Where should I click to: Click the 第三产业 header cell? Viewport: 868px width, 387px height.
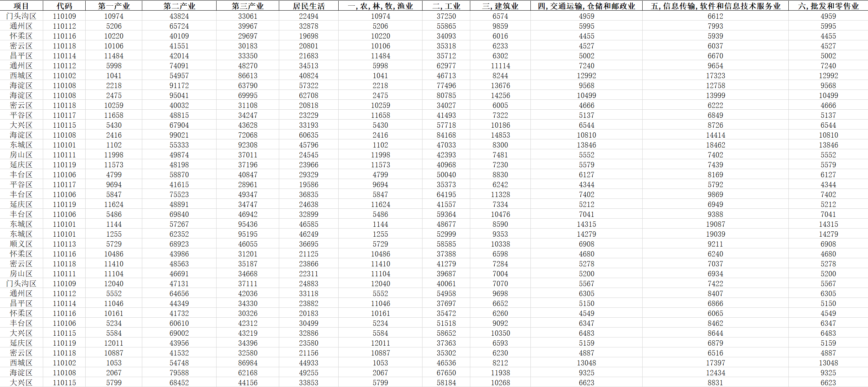point(248,6)
